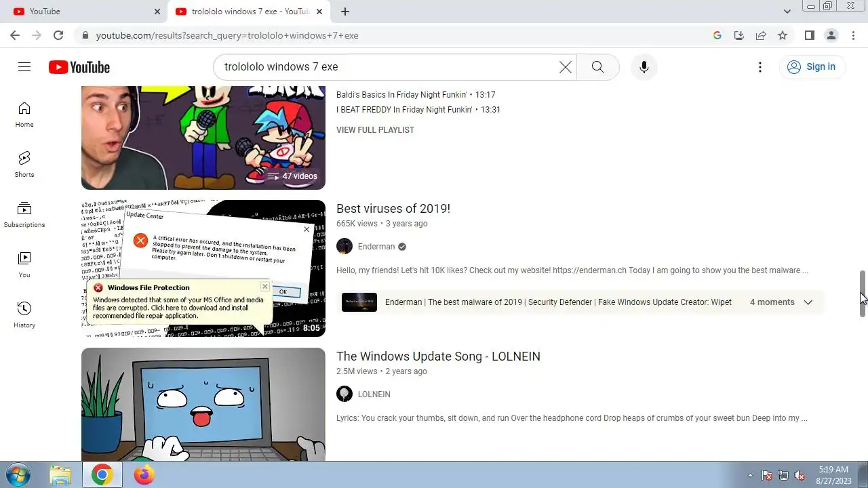This screenshot has width=868, height=488.
Task: Click the magnifier search button
Action: pyautogui.click(x=597, y=67)
